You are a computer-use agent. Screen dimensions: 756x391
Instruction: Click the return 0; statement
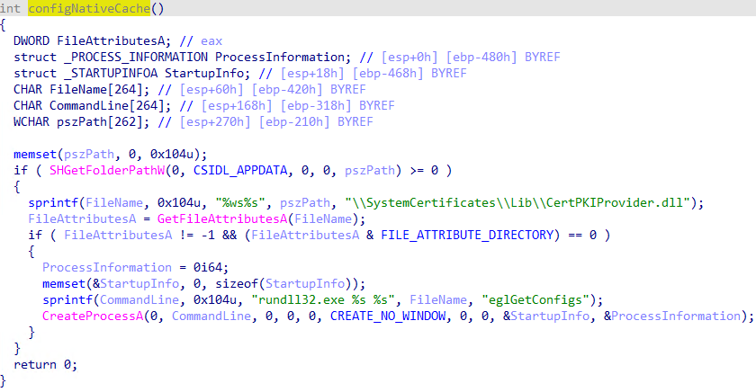(45, 364)
